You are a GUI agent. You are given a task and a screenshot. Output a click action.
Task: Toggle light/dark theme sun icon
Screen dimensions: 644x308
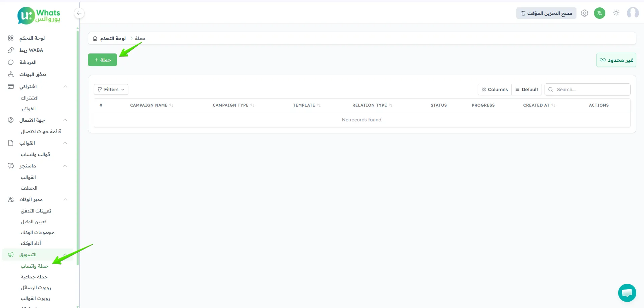[x=616, y=13]
